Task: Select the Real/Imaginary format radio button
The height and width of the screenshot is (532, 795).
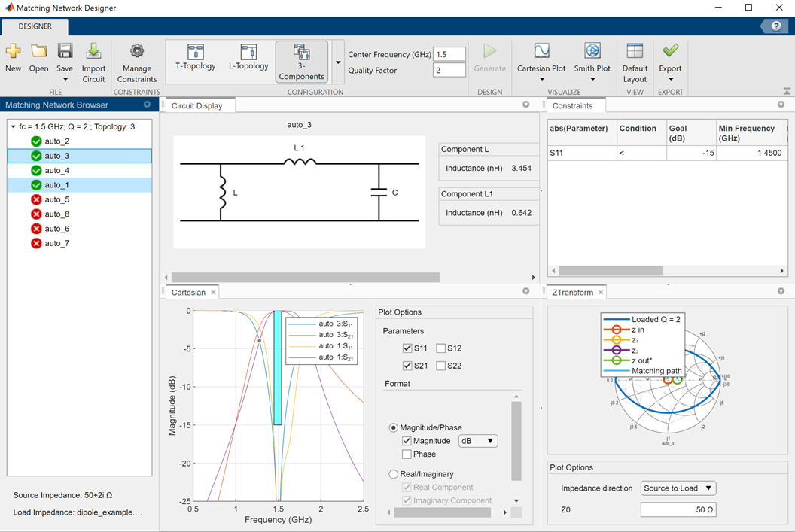Action: (394, 475)
